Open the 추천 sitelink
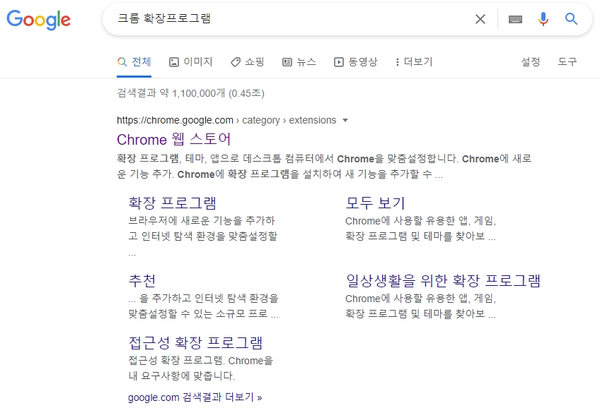The height and width of the screenshot is (408, 600). pos(142,281)
